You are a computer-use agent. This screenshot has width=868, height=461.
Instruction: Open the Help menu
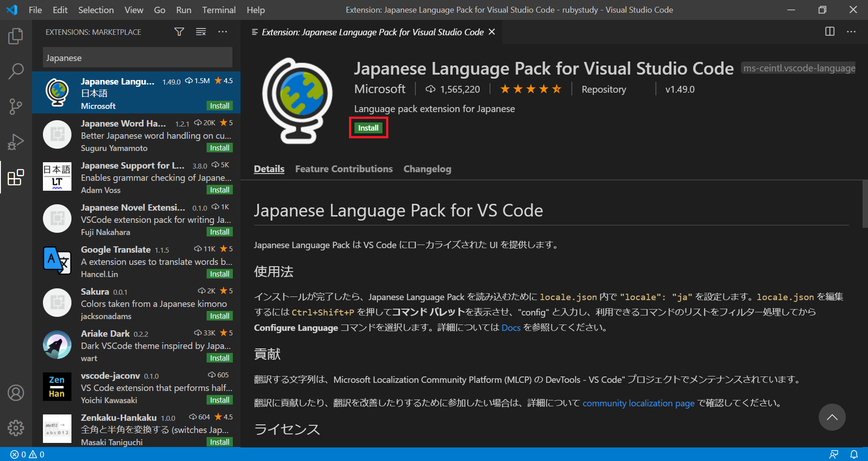(x=256, y=10)
